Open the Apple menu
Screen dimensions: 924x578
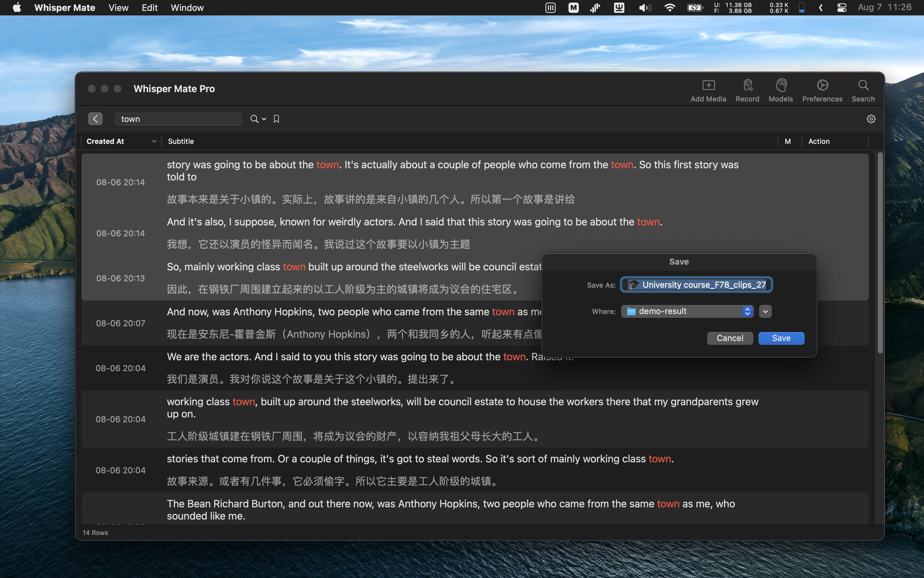17,8
